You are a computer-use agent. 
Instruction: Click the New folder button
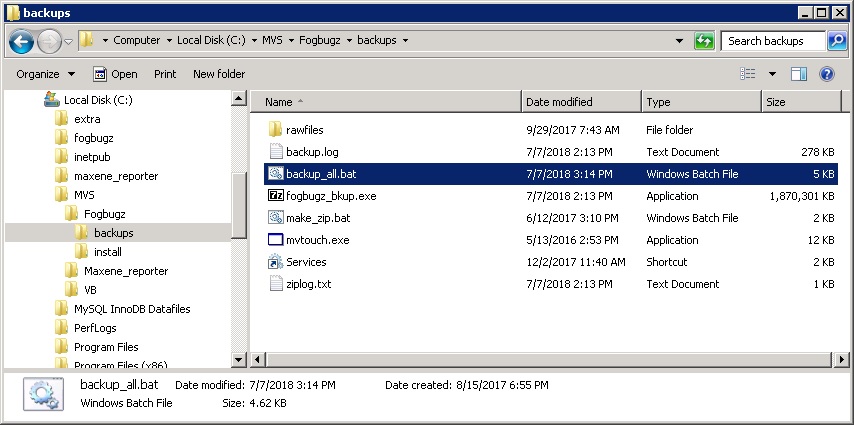click(x=218, y=74)
